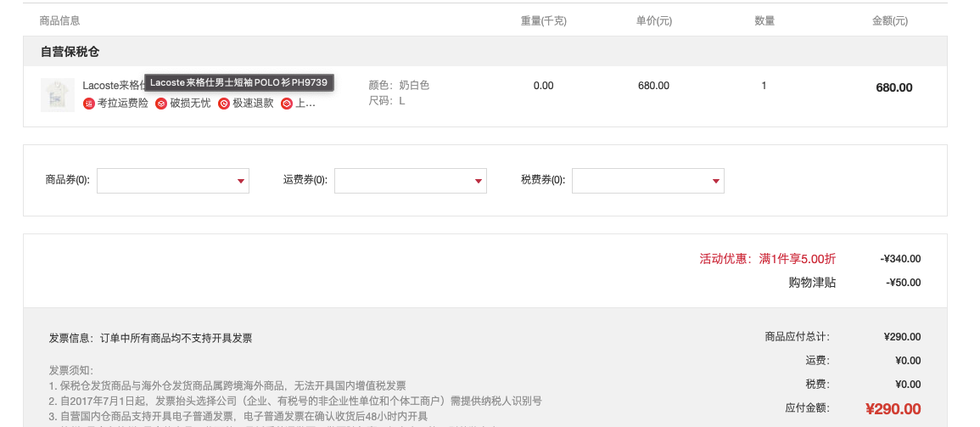Click the -¥340.00 discount amount
This screenshot has width=980, height=427.
[x=900, y=259]
